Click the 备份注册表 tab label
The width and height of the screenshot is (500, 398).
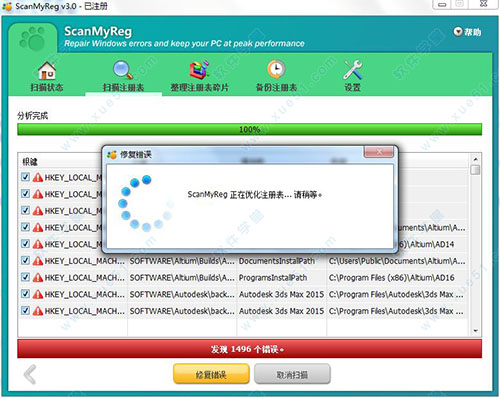coord(276,87)
